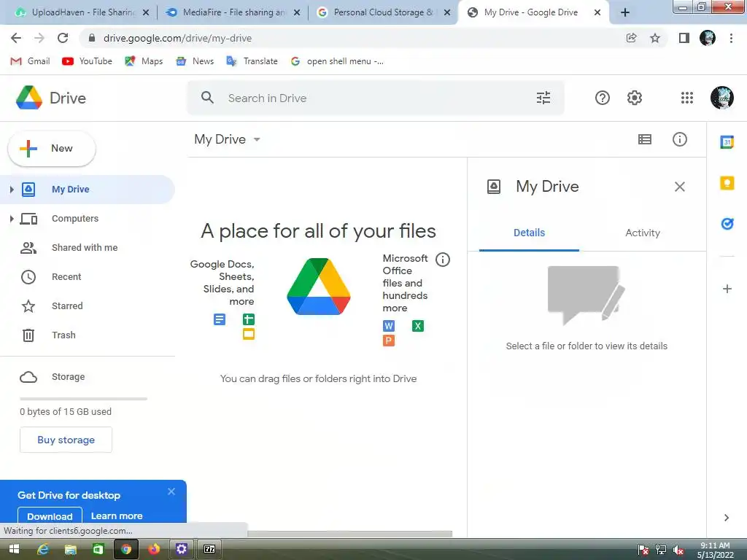The image size is (747, 560).
Task: Click Learn more link
Action: coord(117,516)
